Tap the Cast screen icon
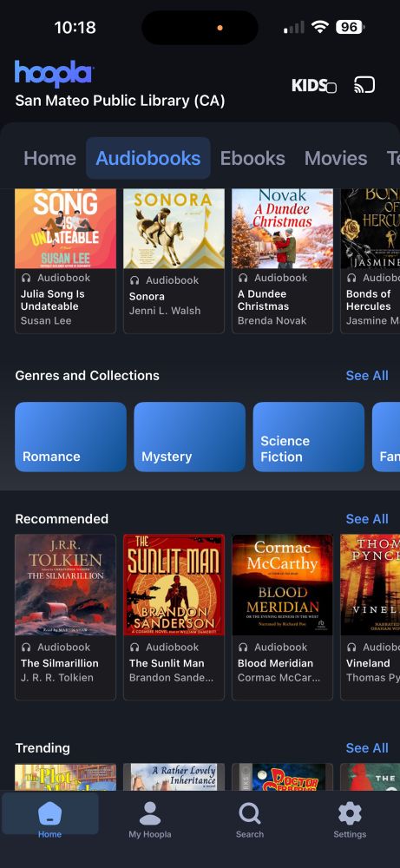Screen dimensions: 400x868 [x=364, y=85]
